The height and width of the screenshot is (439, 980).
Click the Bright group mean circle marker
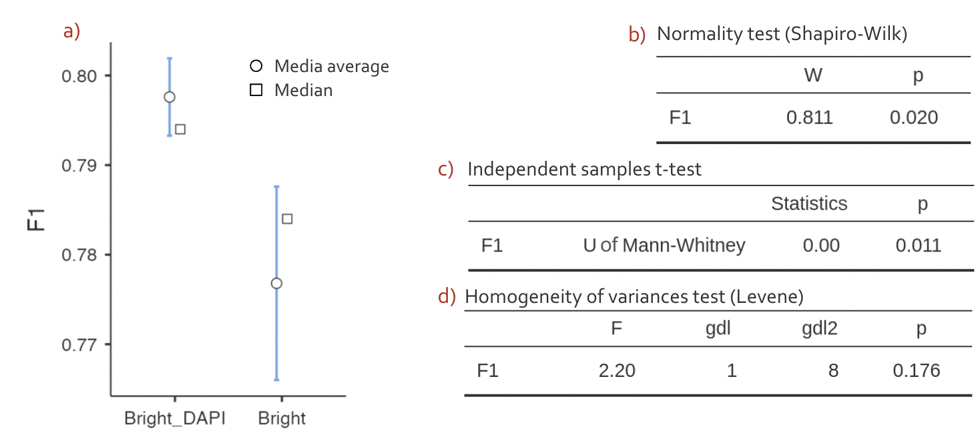[x=276, y=284]
